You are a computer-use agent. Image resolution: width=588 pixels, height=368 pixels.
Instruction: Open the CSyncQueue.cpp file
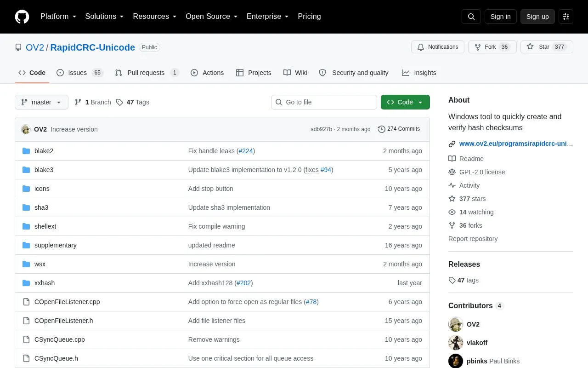pyautogui.click(x=60, y=339)
